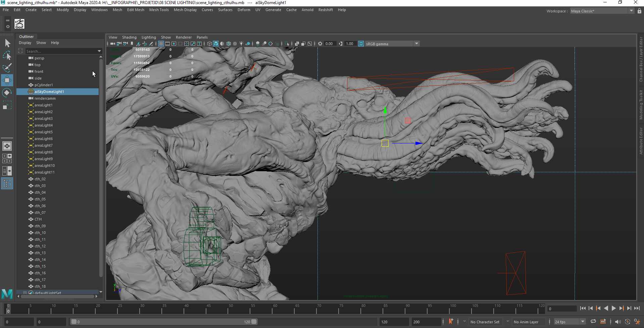Open the Mesh Tools menu

click(159, 10)
